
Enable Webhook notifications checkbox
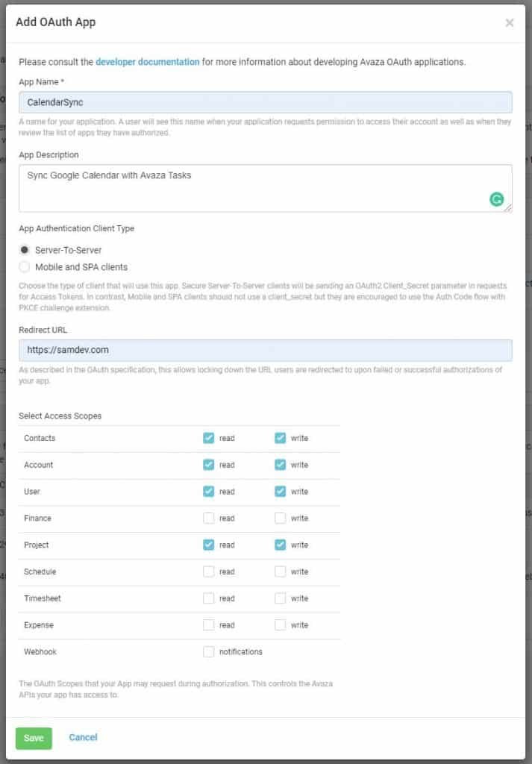tap(209, 651)
